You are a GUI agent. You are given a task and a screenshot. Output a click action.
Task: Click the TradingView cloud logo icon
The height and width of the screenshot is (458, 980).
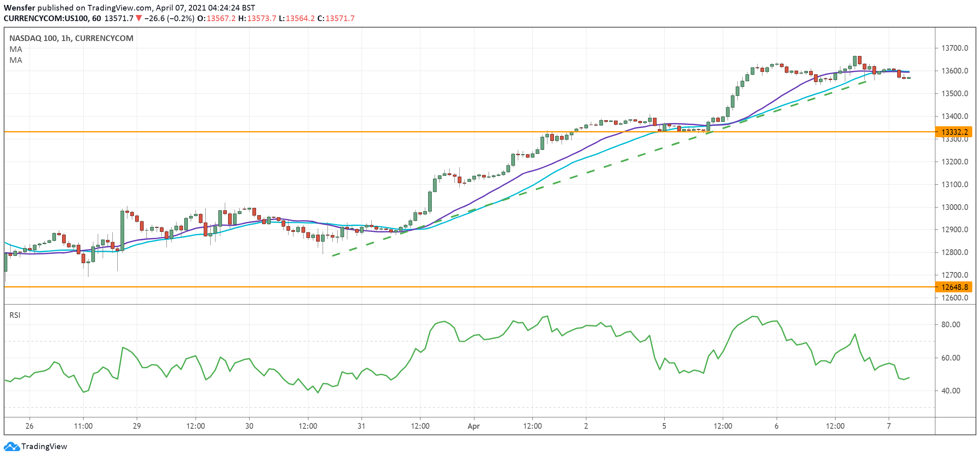tap(11, 447)
